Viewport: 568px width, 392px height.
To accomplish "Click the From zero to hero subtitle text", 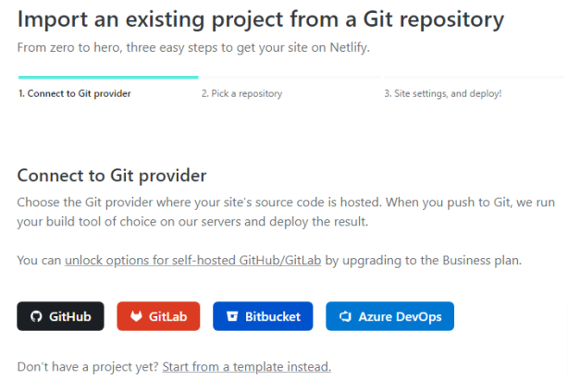I will pos(198,45).
